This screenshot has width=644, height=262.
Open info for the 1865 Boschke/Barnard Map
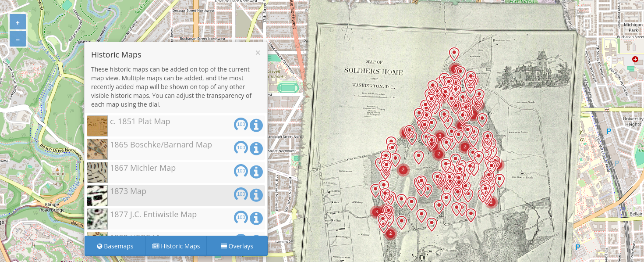coord(256,148)
